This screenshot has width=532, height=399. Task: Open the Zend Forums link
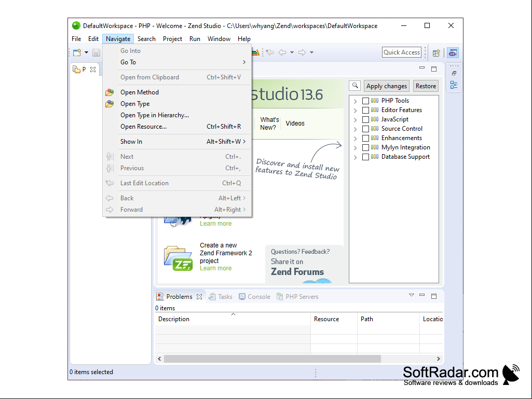[297, 272]
